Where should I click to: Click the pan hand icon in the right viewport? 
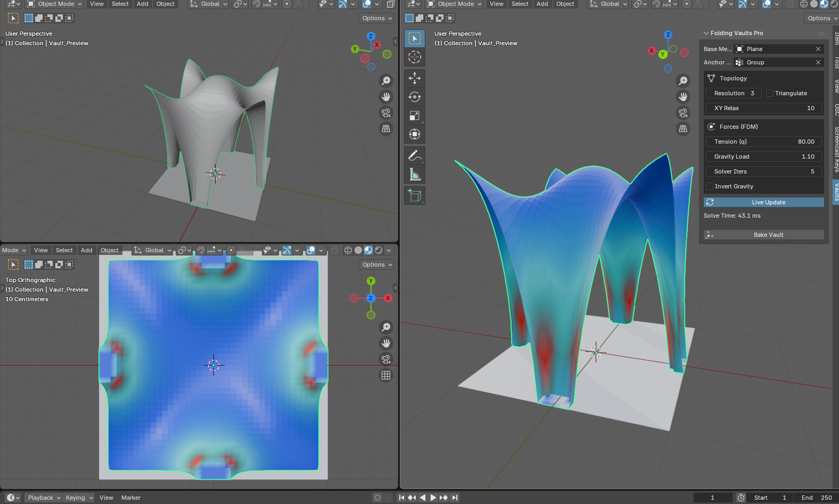(683, 97)
